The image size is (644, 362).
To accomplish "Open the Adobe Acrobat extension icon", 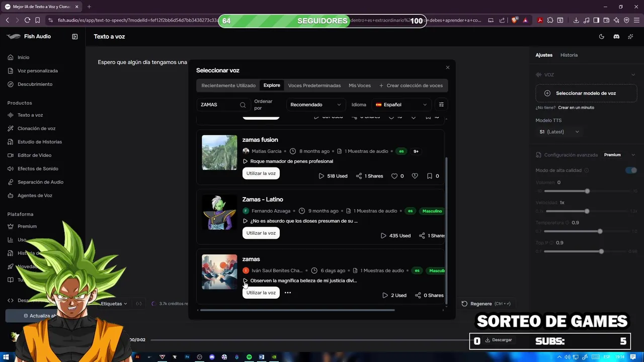I will click(539, 20).
